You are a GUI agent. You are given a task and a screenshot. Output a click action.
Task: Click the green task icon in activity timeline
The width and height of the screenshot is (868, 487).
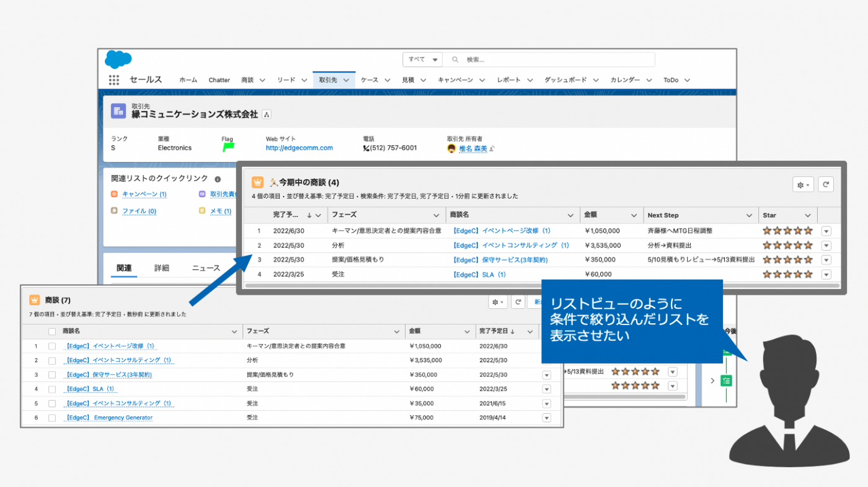tap(726, 380)
